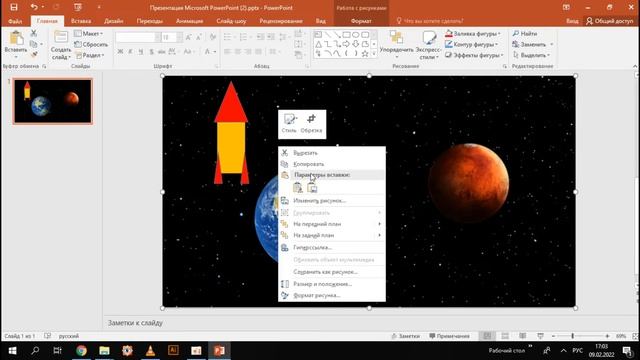Screen dimensions: 640x360
Task: Open Макет layout dropdown
Action: (89, 33)
